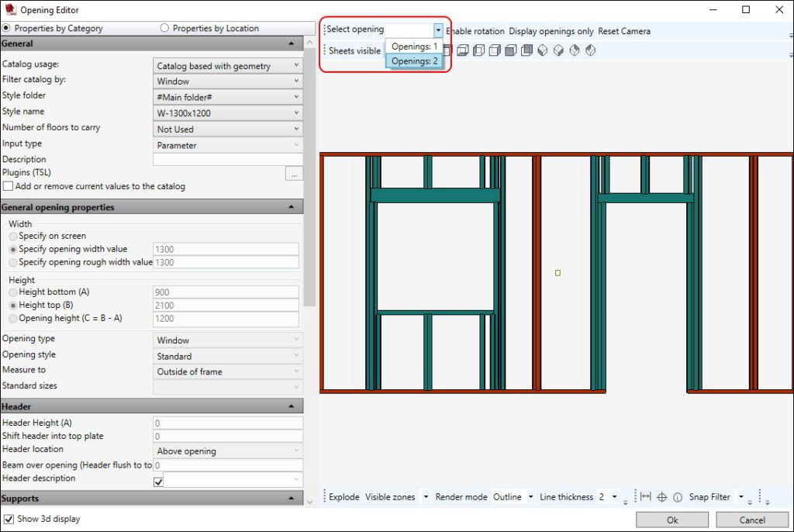Open the Render mode Outline dropdown

click(x=530, y=496)
